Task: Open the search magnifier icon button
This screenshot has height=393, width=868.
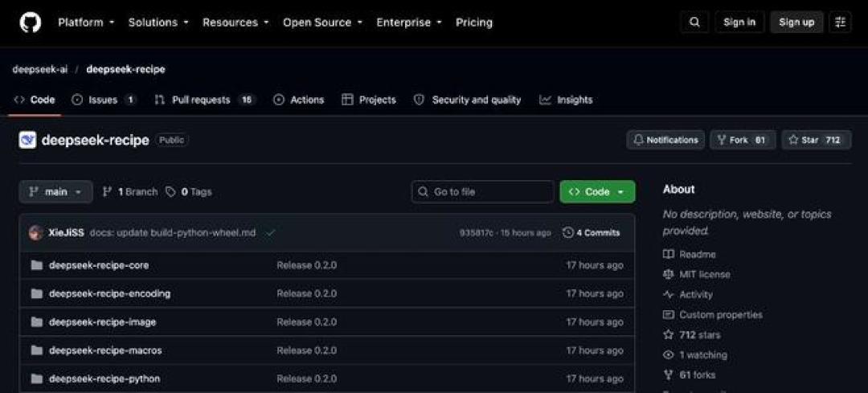Action: 694,23
